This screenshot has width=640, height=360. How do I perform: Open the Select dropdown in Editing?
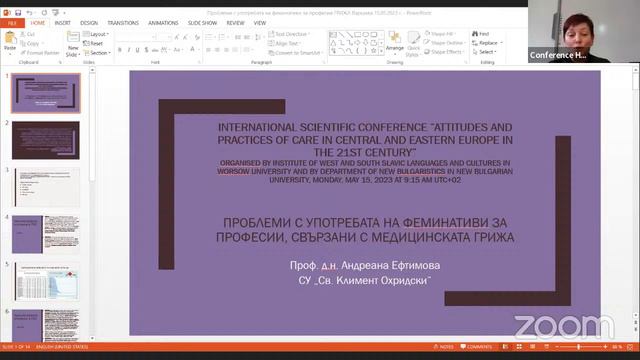[x=484, y=52]
